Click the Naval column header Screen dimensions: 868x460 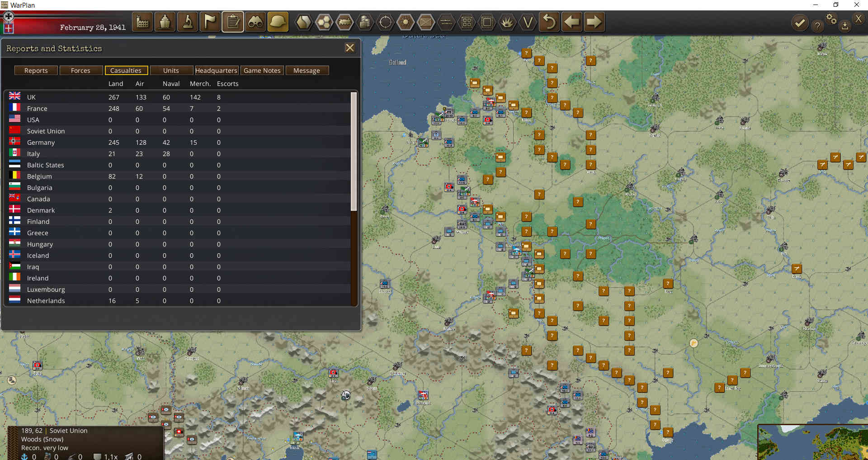coord(171,84)
